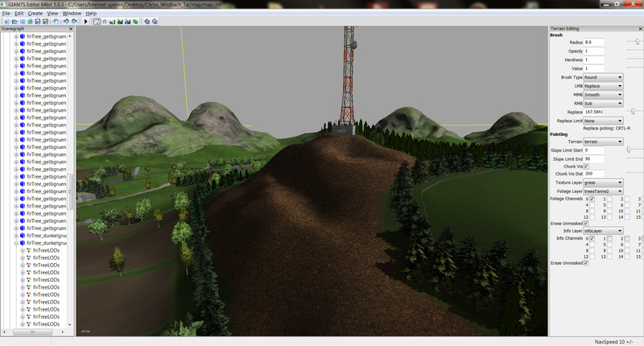The height and width of the screenshot is (346, 644).
Task: Open the File menu
Action: [x=6, y=14]
